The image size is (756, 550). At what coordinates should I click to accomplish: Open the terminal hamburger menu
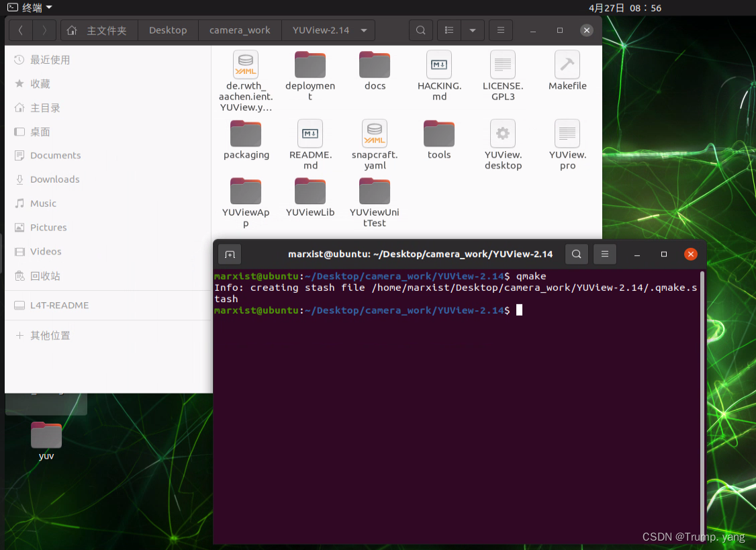pos(605,255)
